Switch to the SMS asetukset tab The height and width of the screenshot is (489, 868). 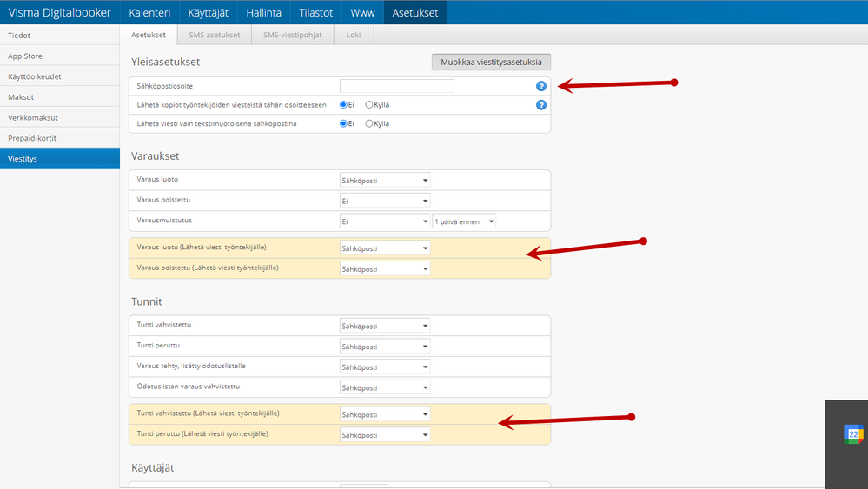215,35
